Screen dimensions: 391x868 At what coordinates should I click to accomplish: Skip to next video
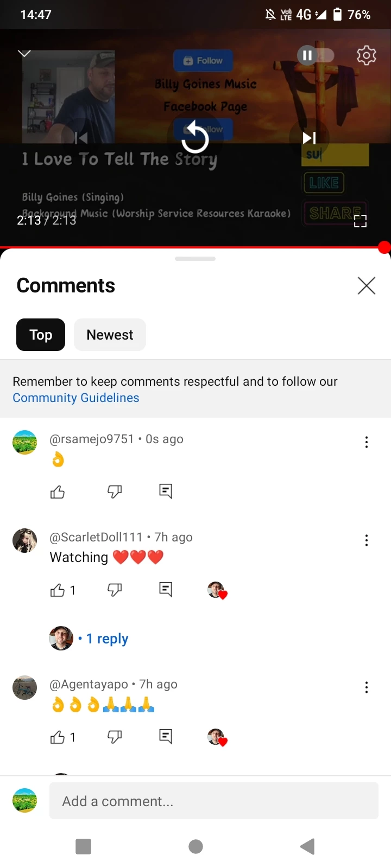point(309,138)
